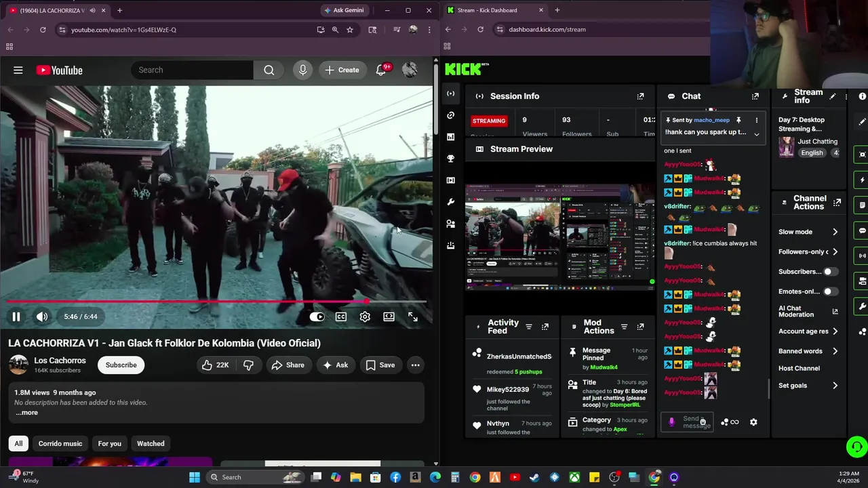Open more actions ellipsis under video
This screenshot has width=868, height=488.
[x=415, y=365]
